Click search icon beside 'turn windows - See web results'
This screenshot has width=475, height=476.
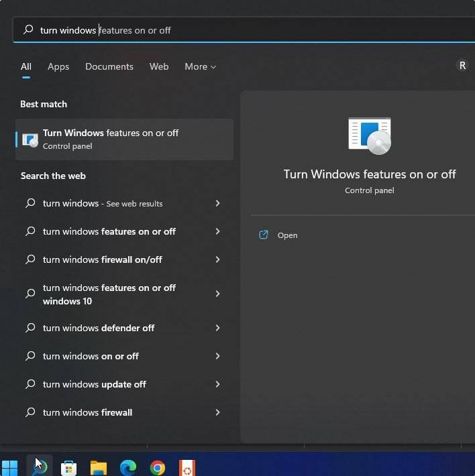tap(30, 203)
